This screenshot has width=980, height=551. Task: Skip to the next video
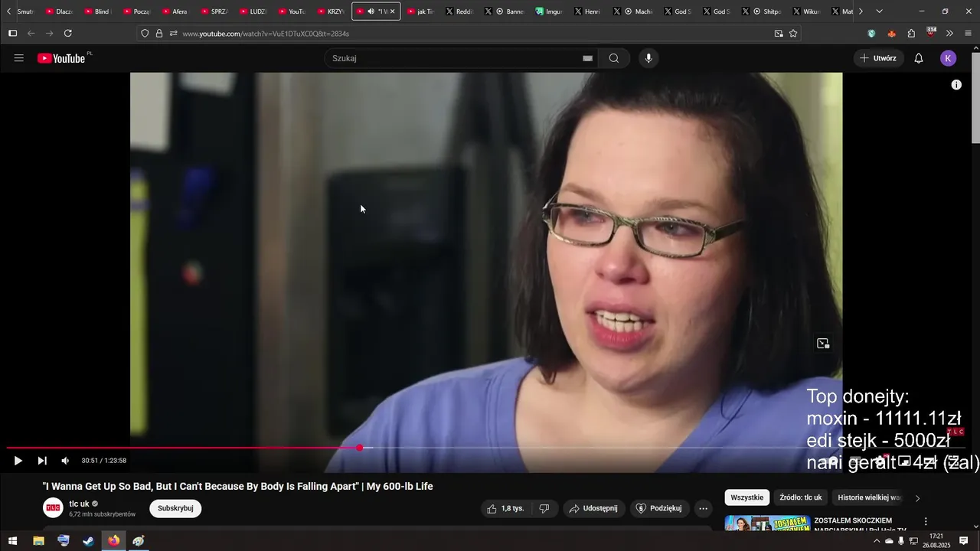42,461
